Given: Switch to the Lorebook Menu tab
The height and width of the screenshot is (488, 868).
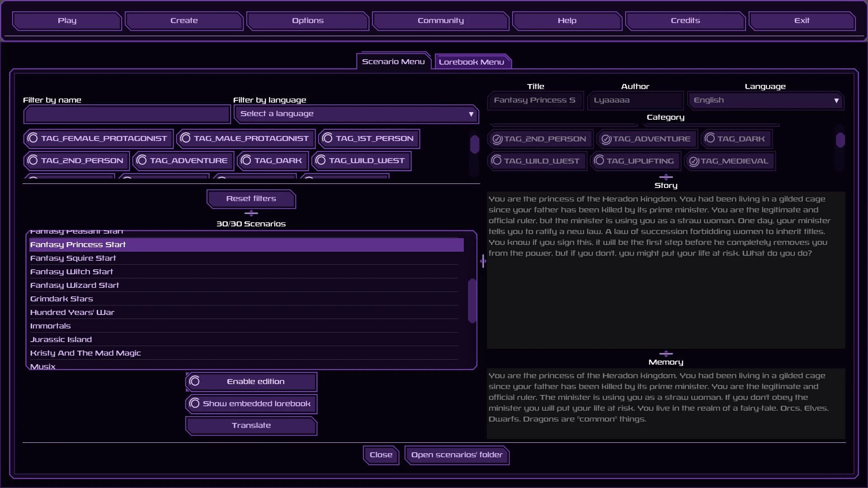Looking at the screenshot, I should [472, 61].
